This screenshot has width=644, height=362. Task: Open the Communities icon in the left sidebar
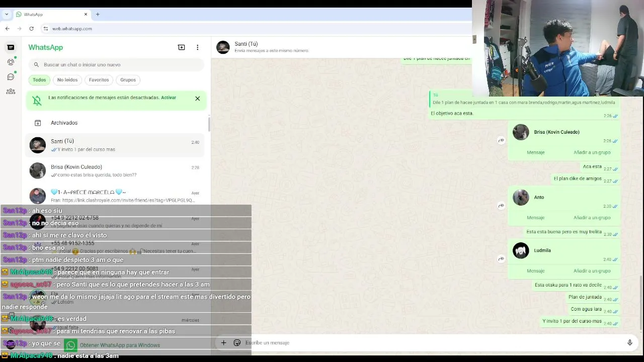(x=11, y=92)
